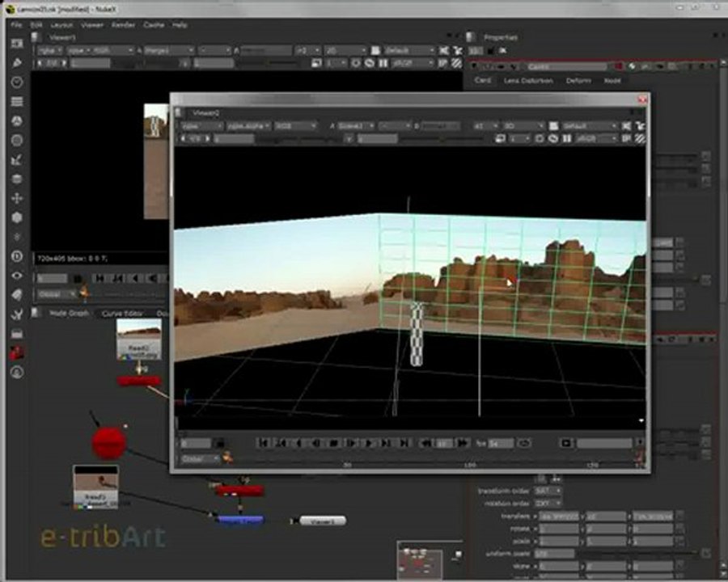Close the floating Viewer2 window

point(642,99)
